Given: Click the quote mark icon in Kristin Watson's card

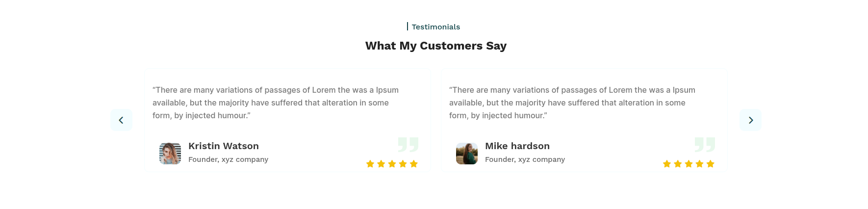Looking at the screenshot, I should pos(408,144).
